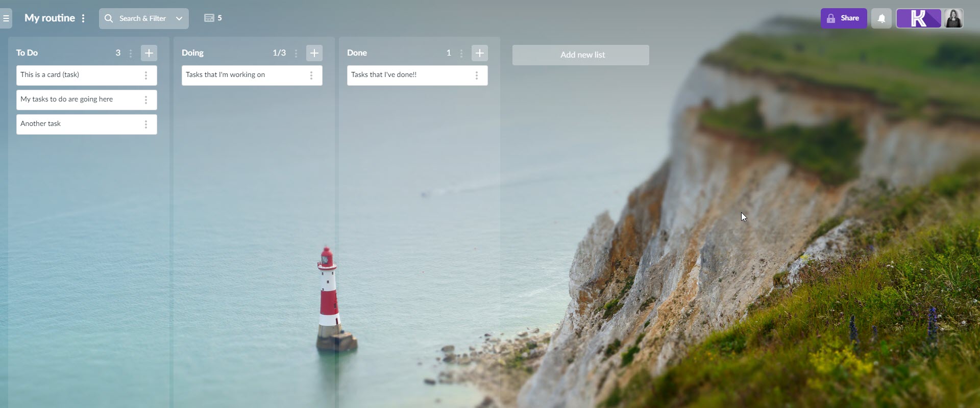980x408 pixels.
Task: Open Done list options menu
Action: 461,53
